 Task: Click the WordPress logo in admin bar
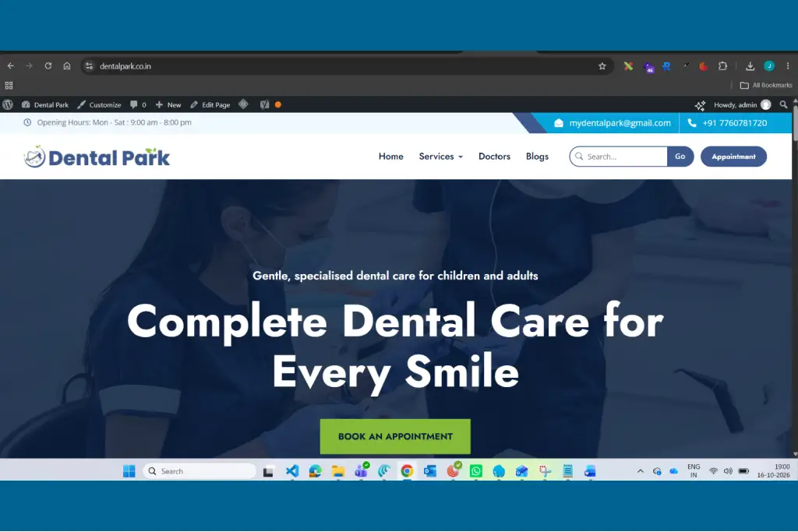[8, 105]
